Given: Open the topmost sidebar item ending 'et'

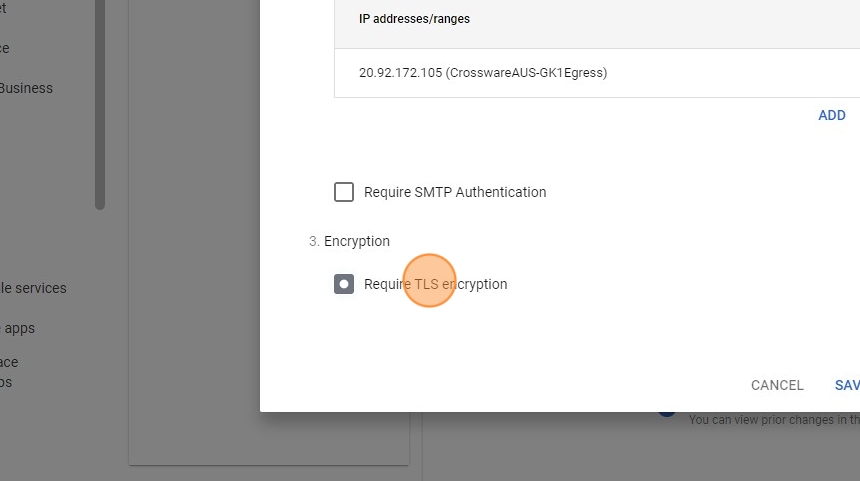Looking at the screenshot, I should pos(3,8).
